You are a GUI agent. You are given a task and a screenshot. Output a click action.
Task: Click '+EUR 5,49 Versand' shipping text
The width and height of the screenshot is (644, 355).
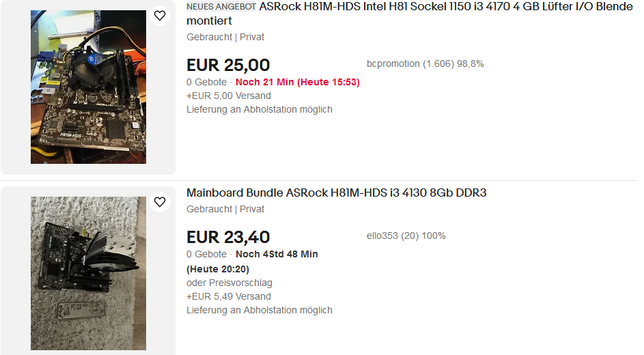pos(228,296)
